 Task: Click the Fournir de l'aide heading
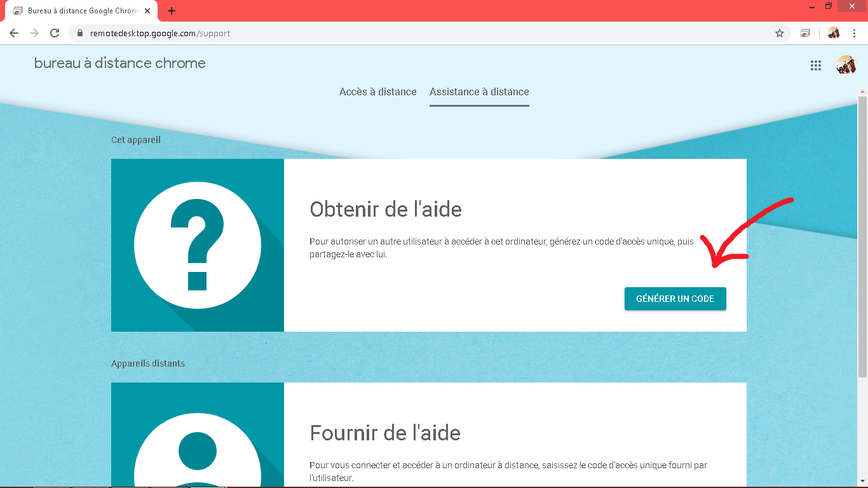(x=385, y=433)
